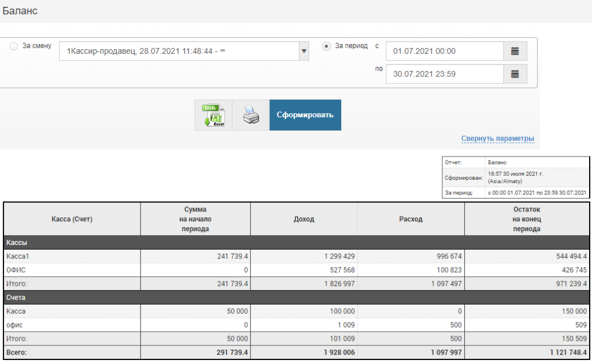This screenshot has width=592, height=364.
Task: Print the balance report
Action: (x=250, y=115)
